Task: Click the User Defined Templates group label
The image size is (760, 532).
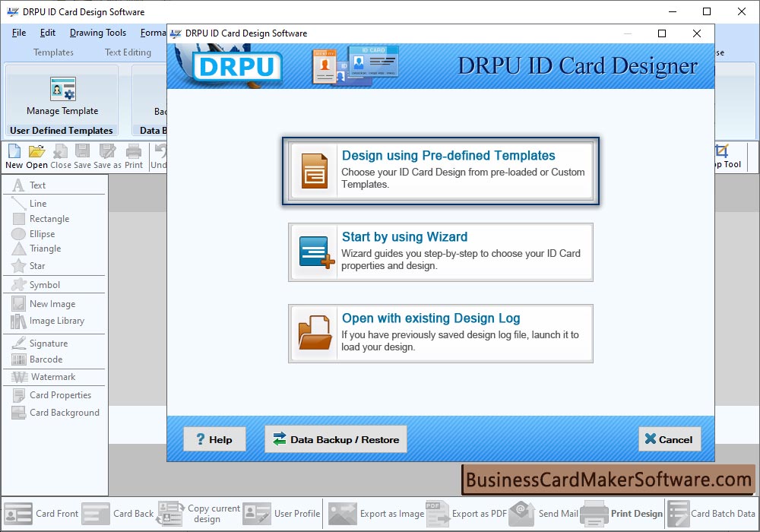Action: [x=62, y=130]
